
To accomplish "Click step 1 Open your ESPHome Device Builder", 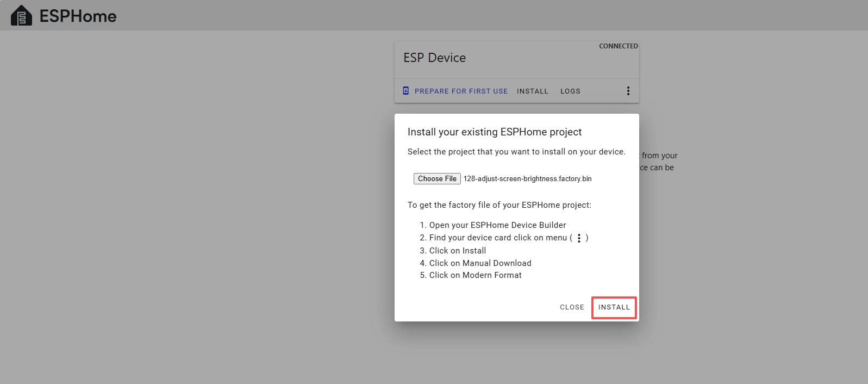I will [x=497, y=225].
